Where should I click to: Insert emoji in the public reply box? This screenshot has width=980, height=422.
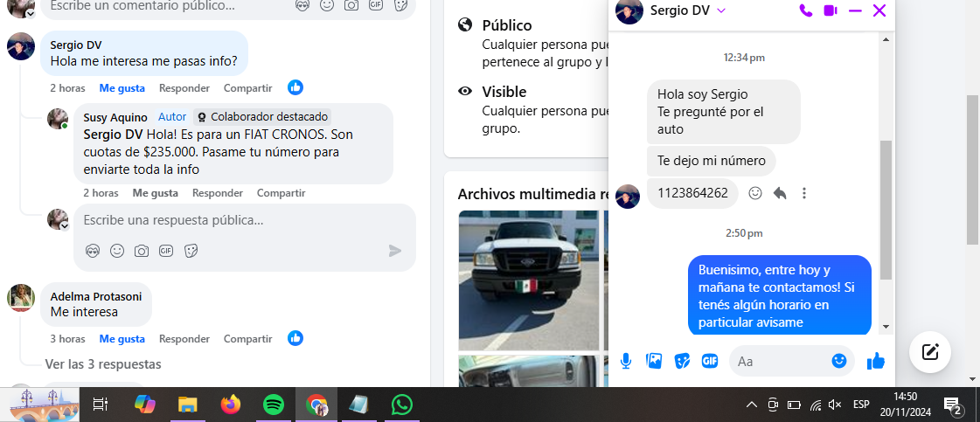click(x=117, y=251)
